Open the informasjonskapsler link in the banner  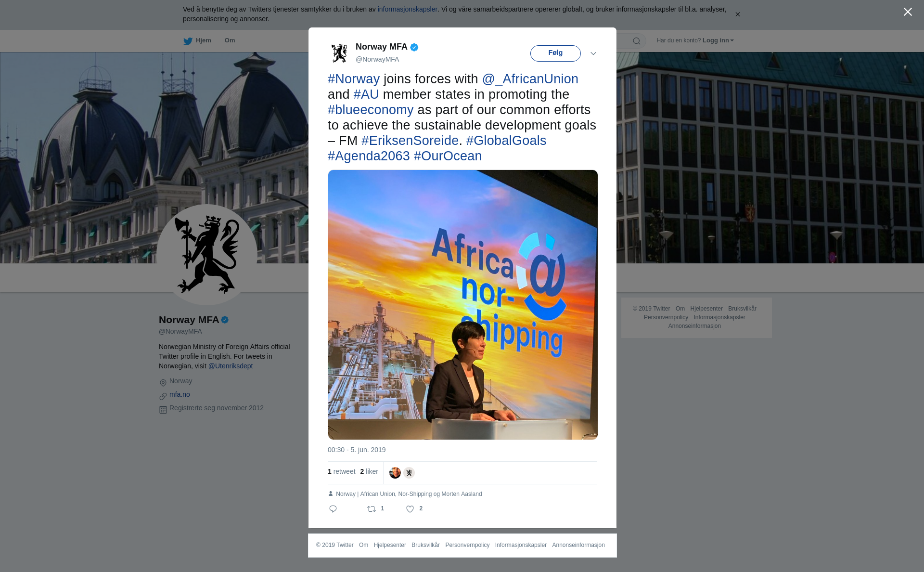point(407,9)
